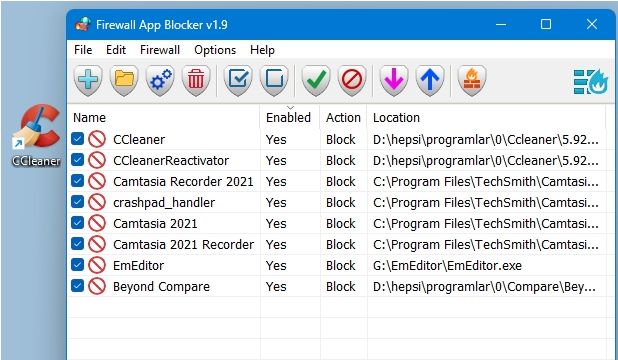Click the Uncheck All empty square icon
The width and height of the screenshot is (618, 360).
(274, 80)
